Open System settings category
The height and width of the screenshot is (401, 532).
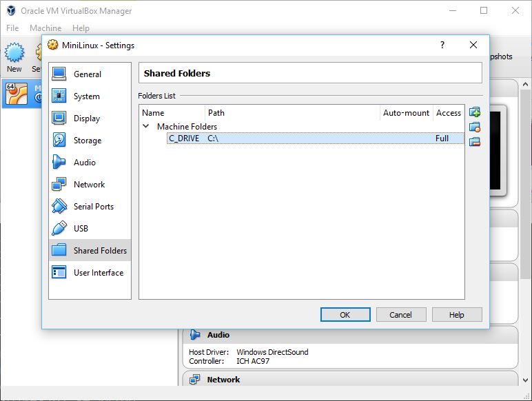90,96
